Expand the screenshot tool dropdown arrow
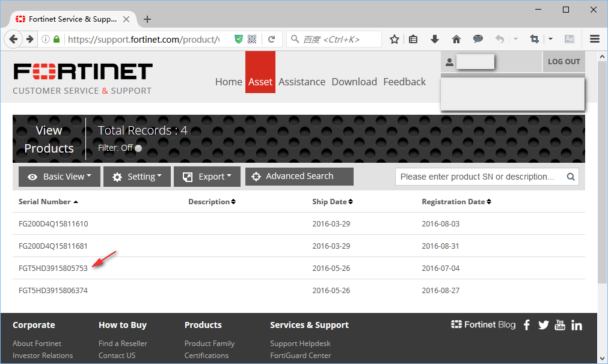608x364 pixels. coord(550,39)
